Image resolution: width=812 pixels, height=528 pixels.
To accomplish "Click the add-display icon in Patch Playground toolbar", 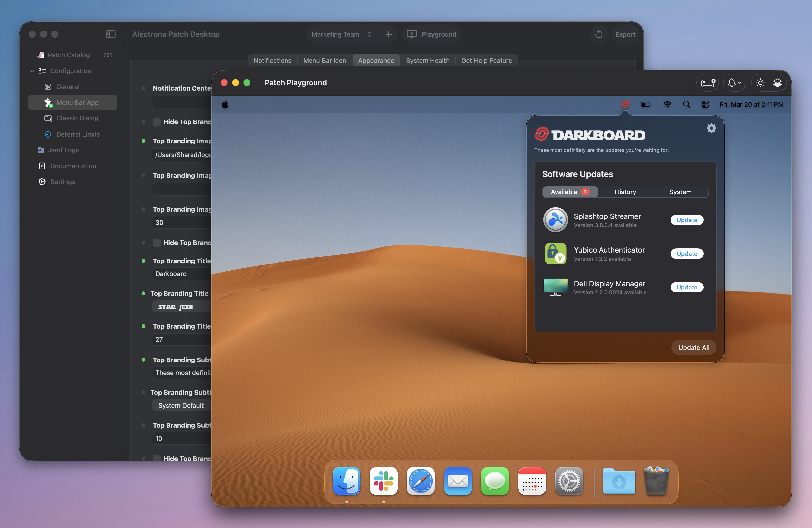I will pyautogui.click(x=708, y=83).
